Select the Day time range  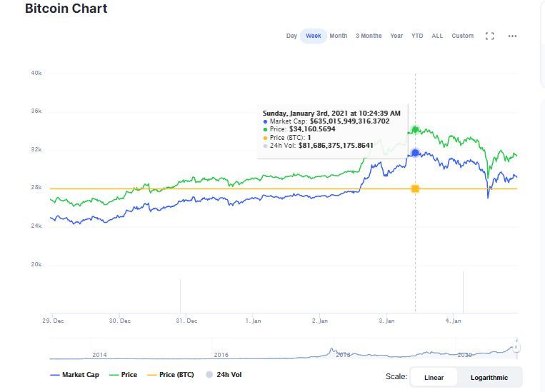291,36
